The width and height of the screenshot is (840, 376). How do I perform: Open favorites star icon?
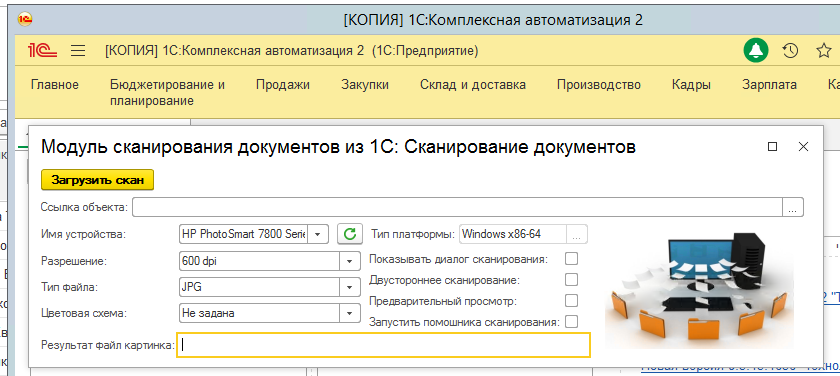[x=823, y=51]
